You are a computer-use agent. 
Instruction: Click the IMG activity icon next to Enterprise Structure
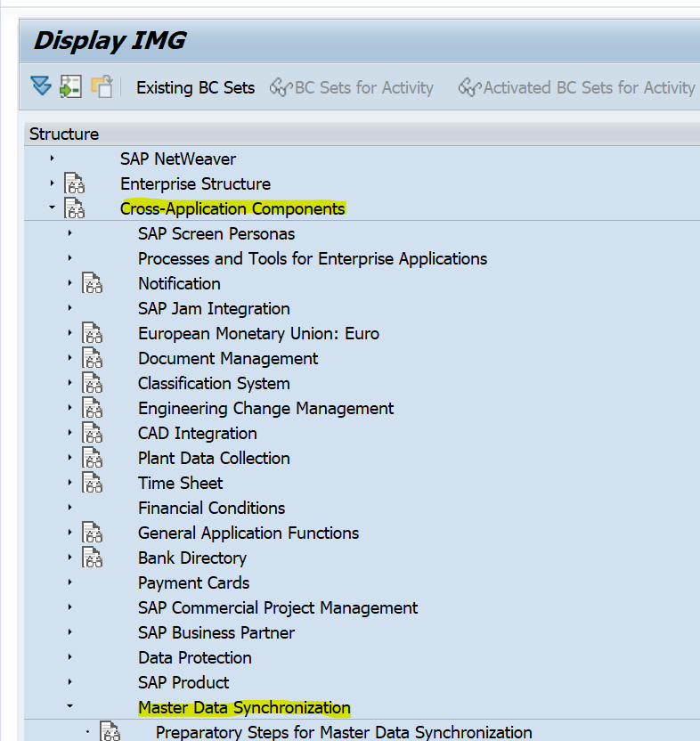pyautogui.click(x=75, y=183)
